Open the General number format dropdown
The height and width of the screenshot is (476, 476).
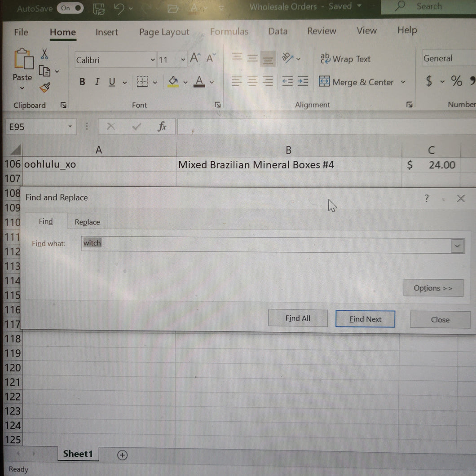coord(447,58)
